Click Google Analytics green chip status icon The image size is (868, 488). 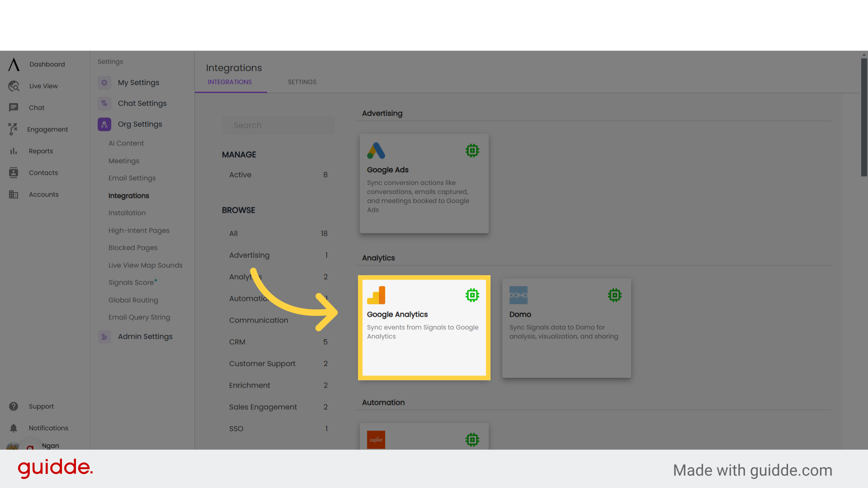click(472, 295)
